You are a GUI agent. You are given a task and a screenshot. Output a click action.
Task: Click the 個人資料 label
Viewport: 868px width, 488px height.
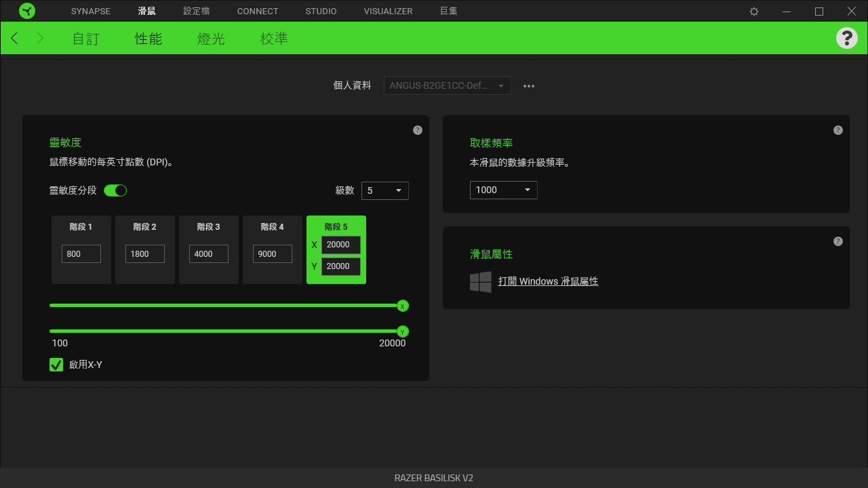pyautogui.click(x=352, y=85)
